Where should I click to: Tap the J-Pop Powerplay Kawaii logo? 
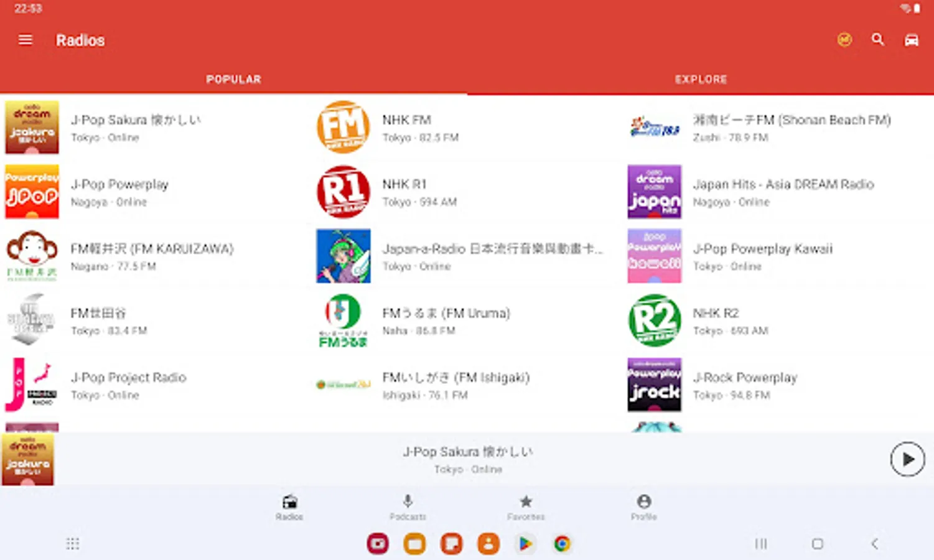click(x=654, y=256)
